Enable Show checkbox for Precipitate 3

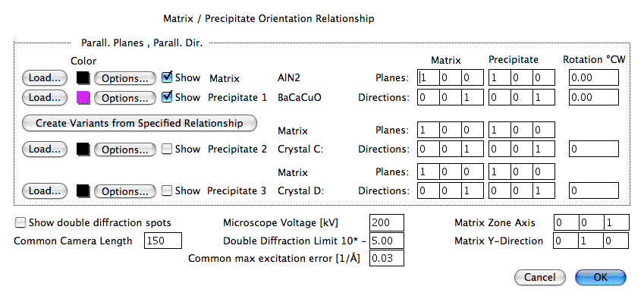pos(167,191)
